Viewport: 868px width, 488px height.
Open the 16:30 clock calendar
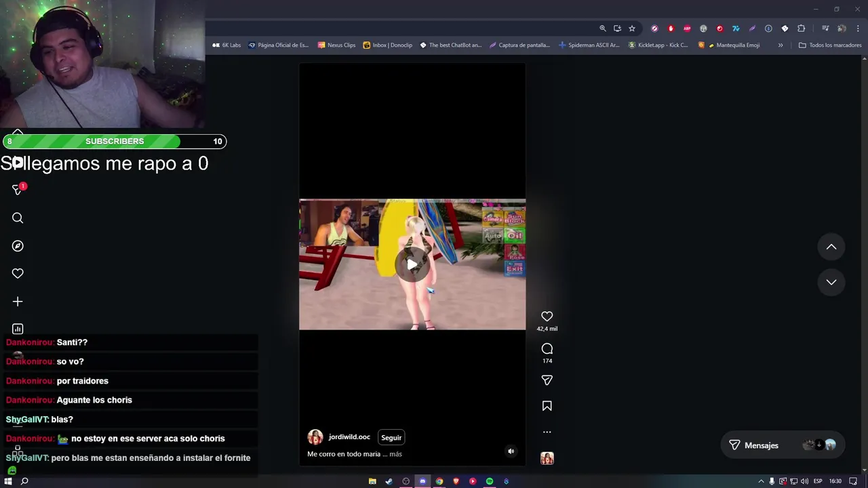click(x=835, y=481)
